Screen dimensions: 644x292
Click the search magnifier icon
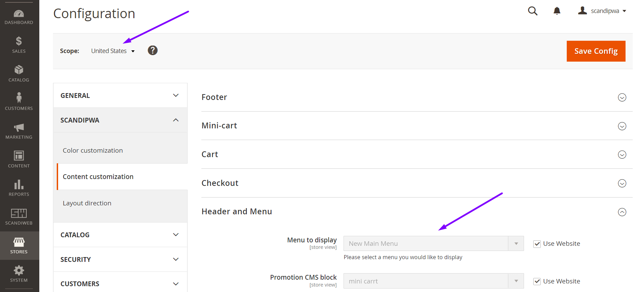tap(533, 11)
